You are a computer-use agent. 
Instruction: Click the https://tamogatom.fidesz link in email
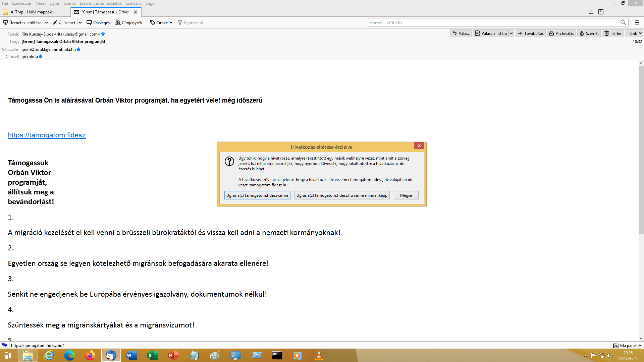[47, 135]
